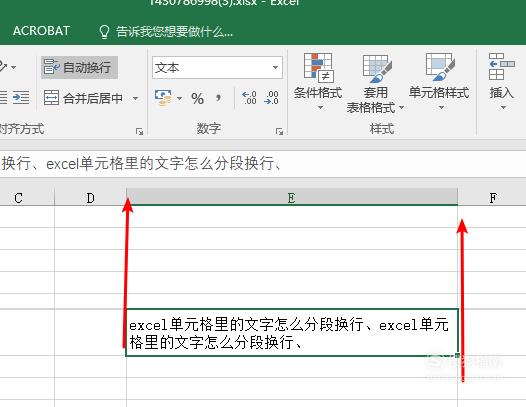Open the 单元格样式 cell styles gallery
The image size is (526, 407).
439,82
